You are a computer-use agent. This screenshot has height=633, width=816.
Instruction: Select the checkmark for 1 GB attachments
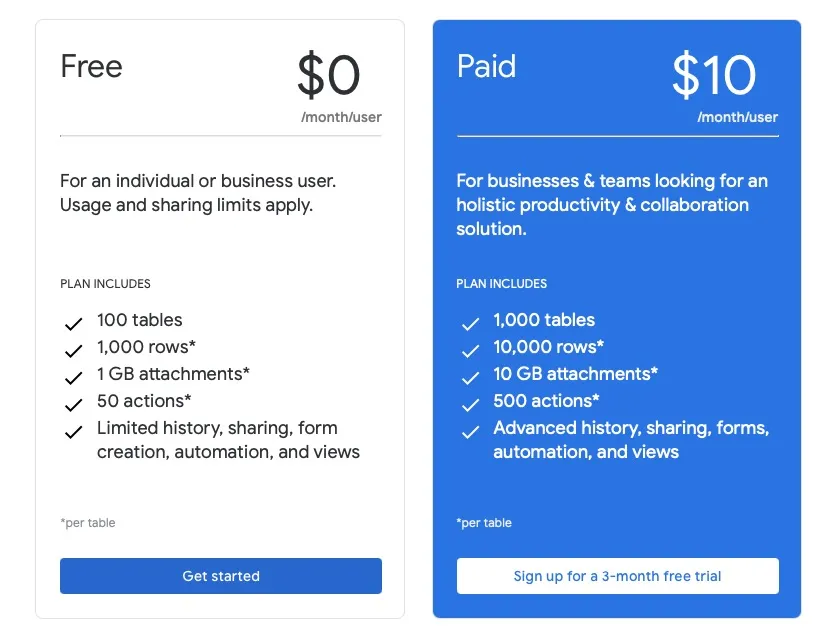click(73, 378)
